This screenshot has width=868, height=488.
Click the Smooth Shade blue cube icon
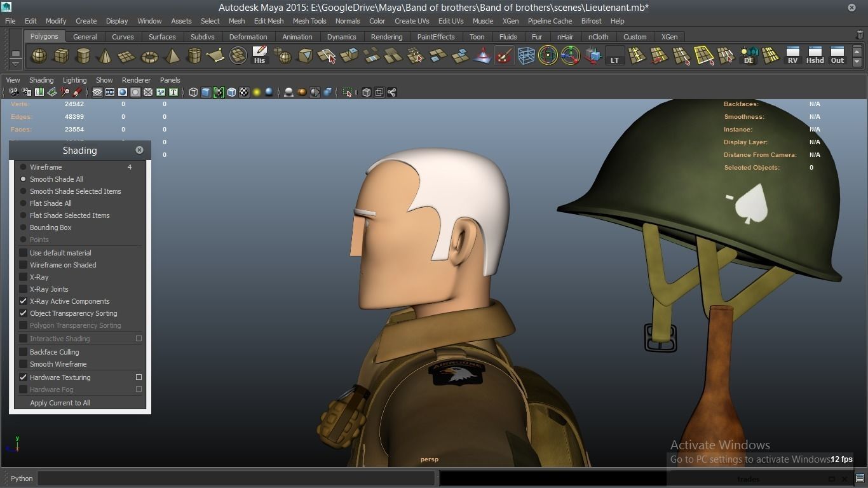pyautogui.click(x=206, y=92)
